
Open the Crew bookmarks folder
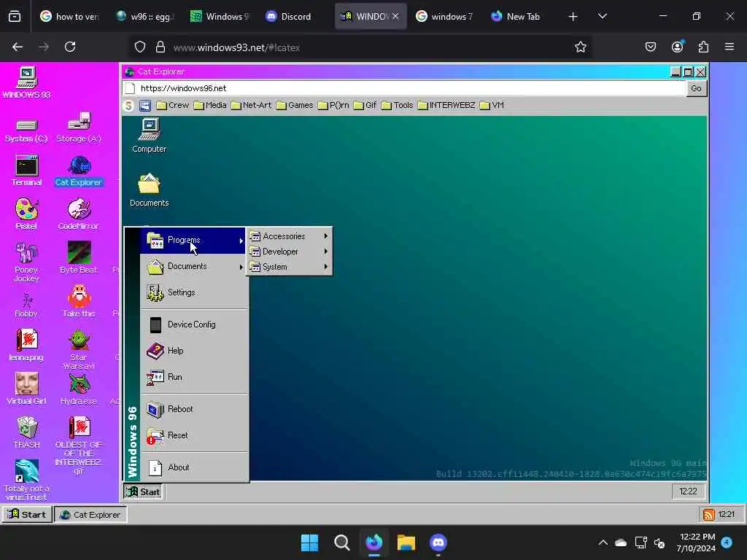pos(173,105)
